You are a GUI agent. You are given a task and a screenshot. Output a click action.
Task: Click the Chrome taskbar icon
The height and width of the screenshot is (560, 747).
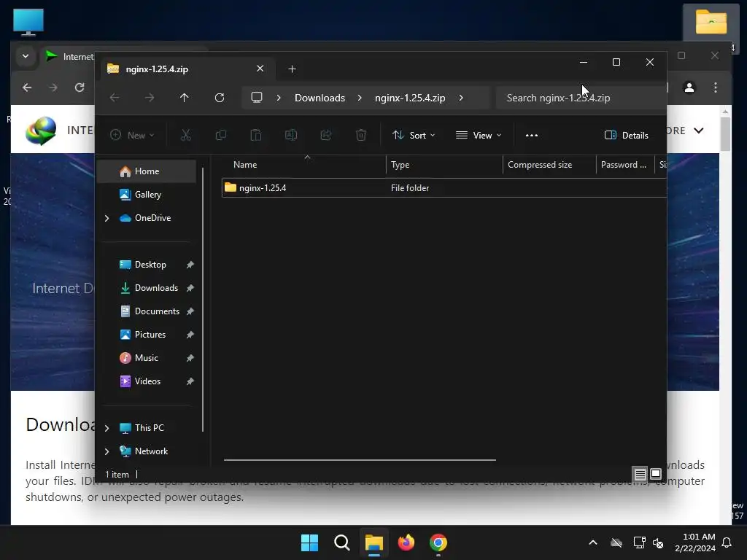[438, 542]
